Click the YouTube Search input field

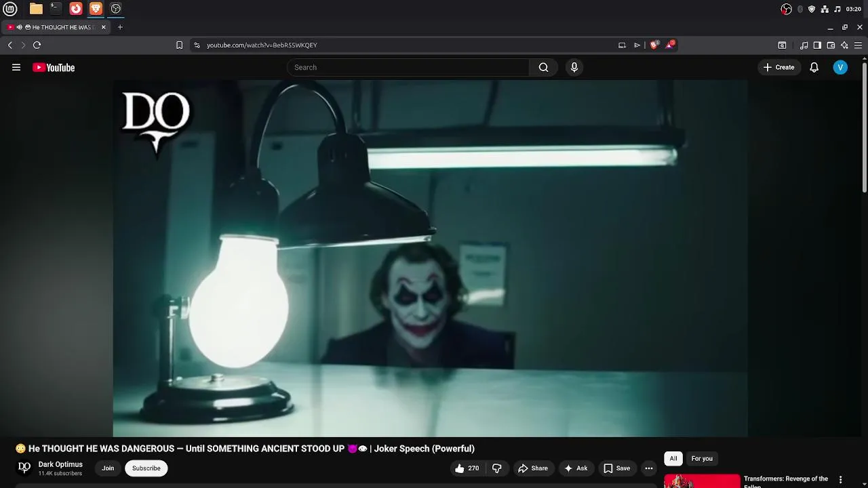click(x=408, y=67)
